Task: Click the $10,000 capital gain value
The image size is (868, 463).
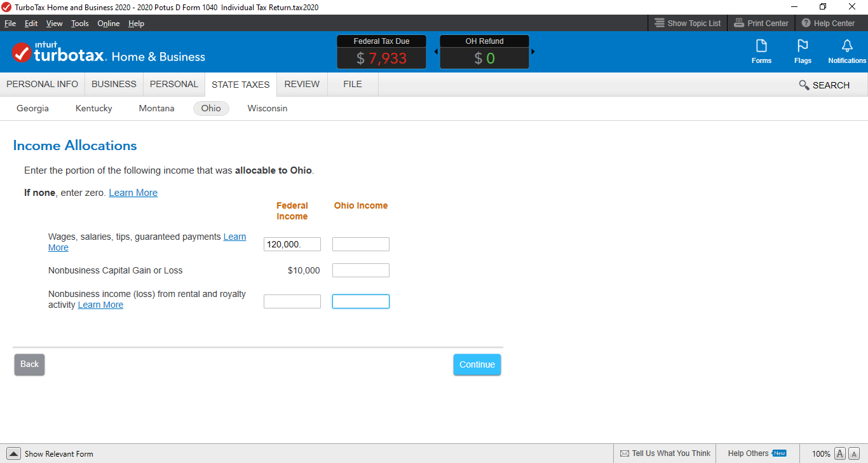Action: click(304, 270)
